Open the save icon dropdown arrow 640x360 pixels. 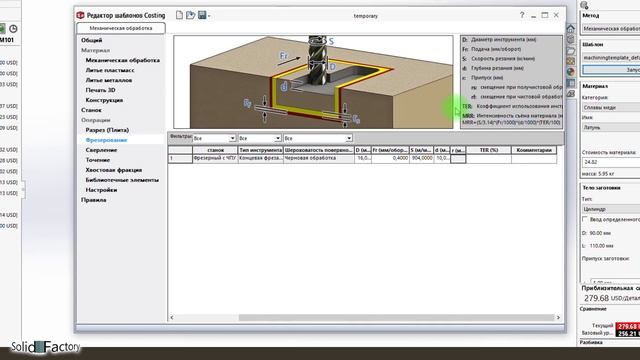click(x=209, y=16)
